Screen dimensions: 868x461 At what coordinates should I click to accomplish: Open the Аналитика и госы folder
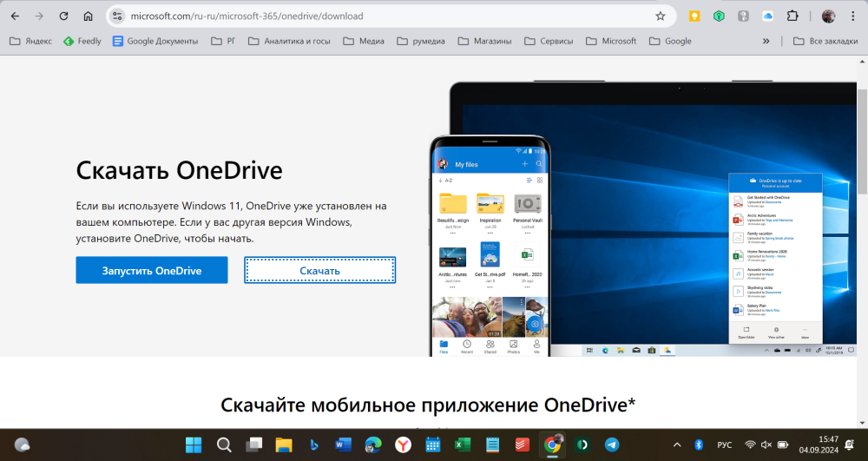click(x=289, y=41)
